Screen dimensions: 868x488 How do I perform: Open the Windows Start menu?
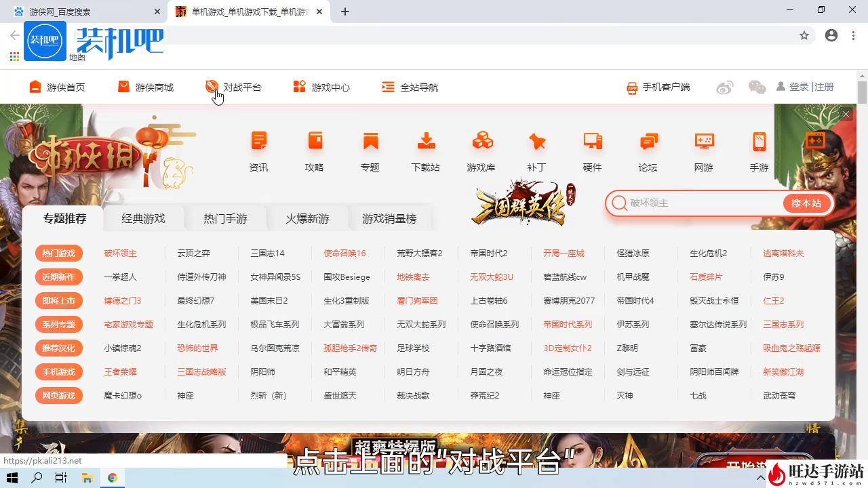pos(14,478)
